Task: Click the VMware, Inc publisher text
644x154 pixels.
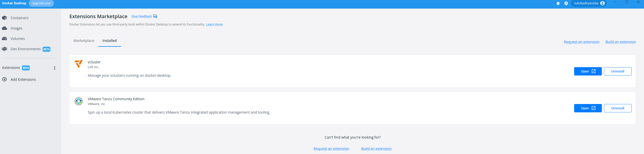Action: pyautogui.click(x=96, y=104)
